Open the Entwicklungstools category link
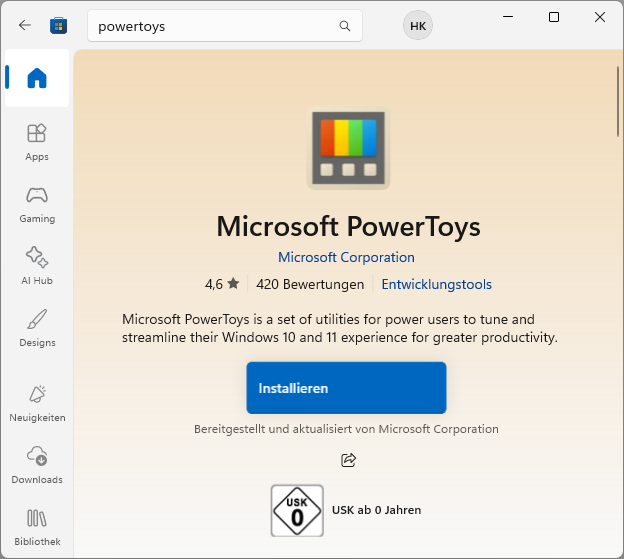Screen dimensions: 624x559 click(436, 284)
